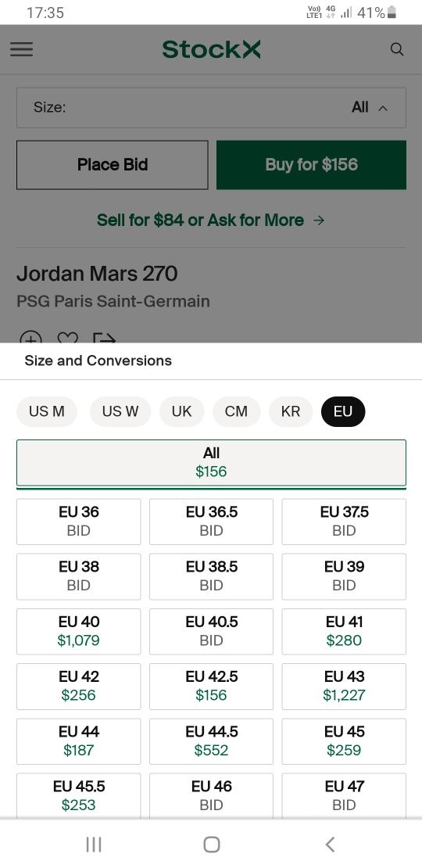Screen dimensions: 422x868
Task: Tap the plus add icon
Action: [x=31, y=337]
